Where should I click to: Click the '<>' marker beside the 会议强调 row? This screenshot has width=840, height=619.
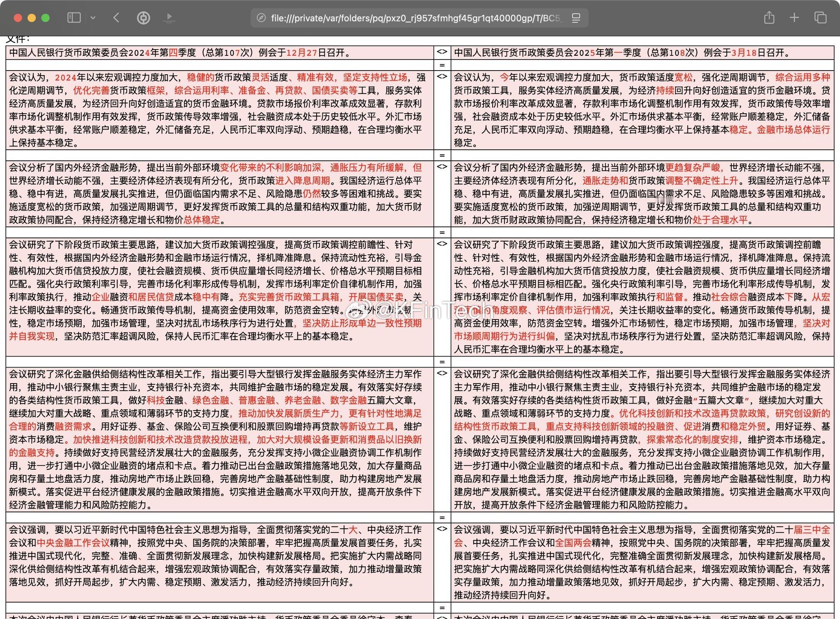pyautogui.click(x=442, y=529)
